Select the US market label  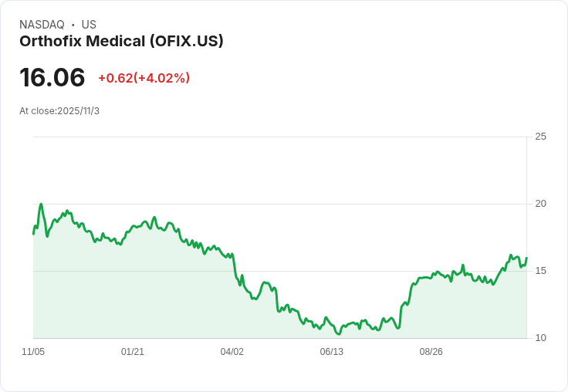[89, 25]
